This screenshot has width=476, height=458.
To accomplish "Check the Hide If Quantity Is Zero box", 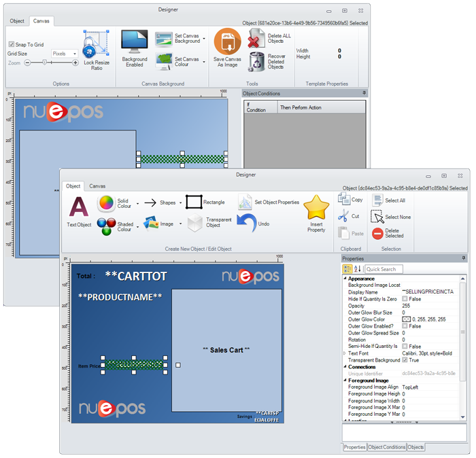I will (x=405, y=298).
